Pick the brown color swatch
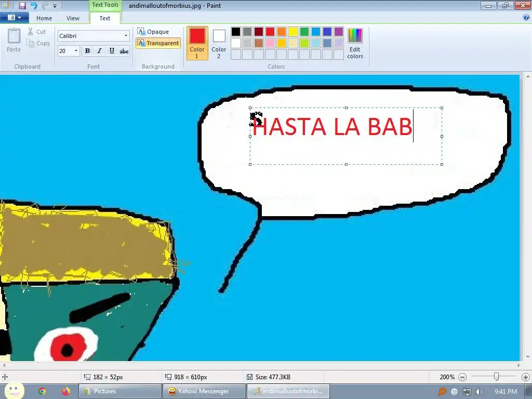The image size is (532, 399). click(259, 43)
